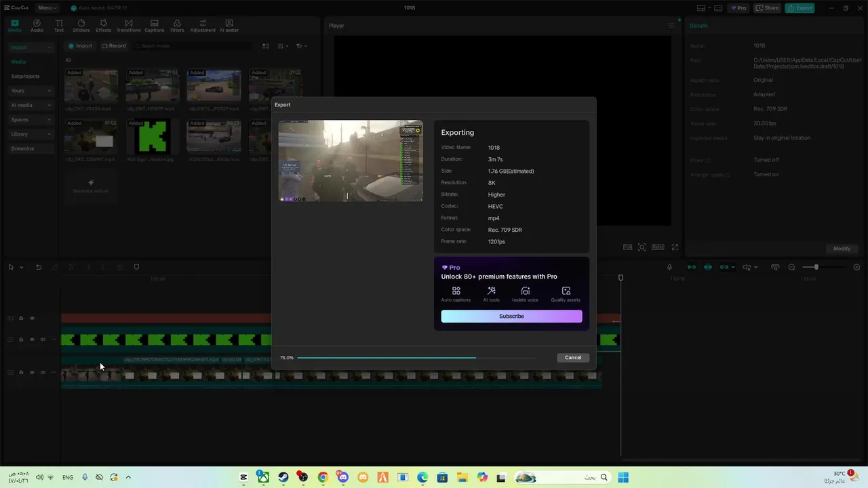This screenshot has width=868, height=488.
Task: Open the Media tab in top toolbar
Action: 15,26
